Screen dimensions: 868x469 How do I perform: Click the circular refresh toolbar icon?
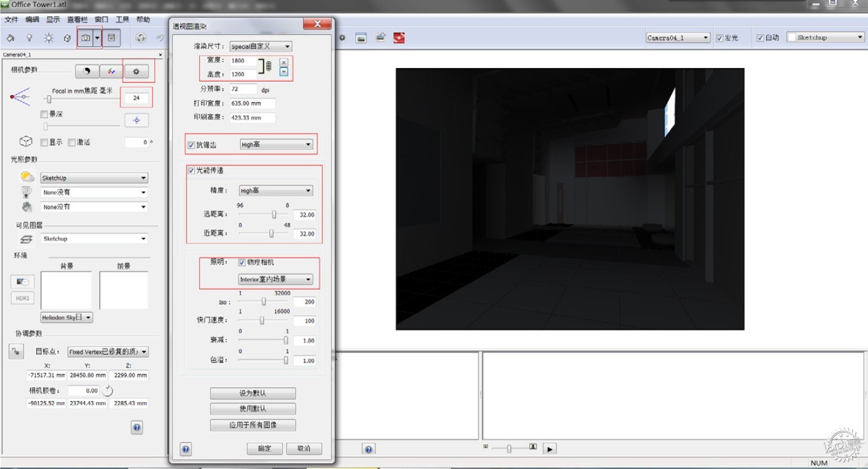[141, 38]
